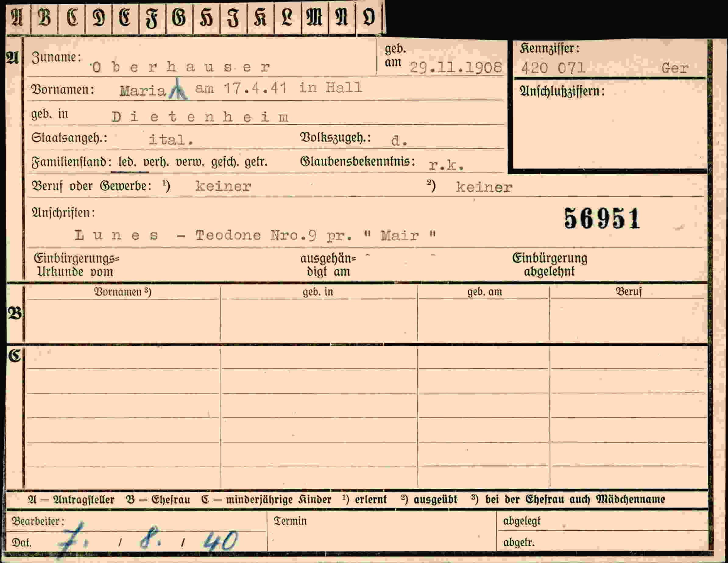The height and width of the screenshot is (563, 728).
Task: Click the first name 'Maria'
Action: click(x=143, y=91)
